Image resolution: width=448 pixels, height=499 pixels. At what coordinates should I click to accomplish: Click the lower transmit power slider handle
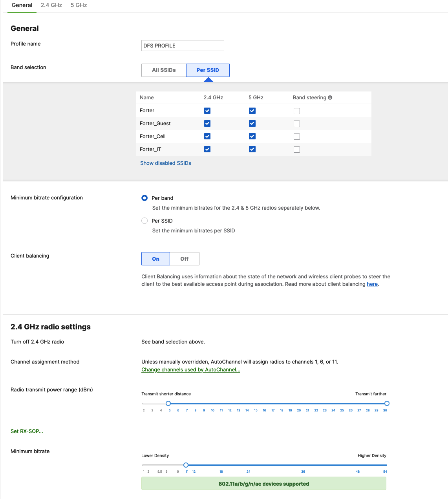168,403
